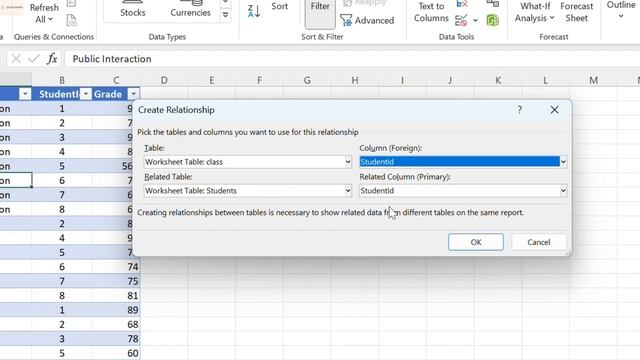Open the green Manage Data Model icon
Viewport: 640px width, 360px height.
pyautogui.click(x=493, y=20)
